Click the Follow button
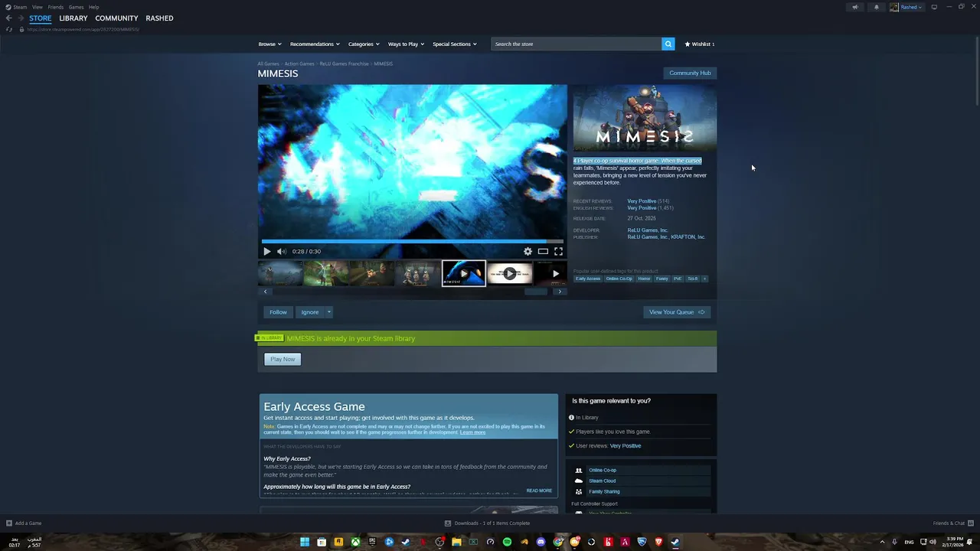The image size is (980, 551). pos(278,311)
